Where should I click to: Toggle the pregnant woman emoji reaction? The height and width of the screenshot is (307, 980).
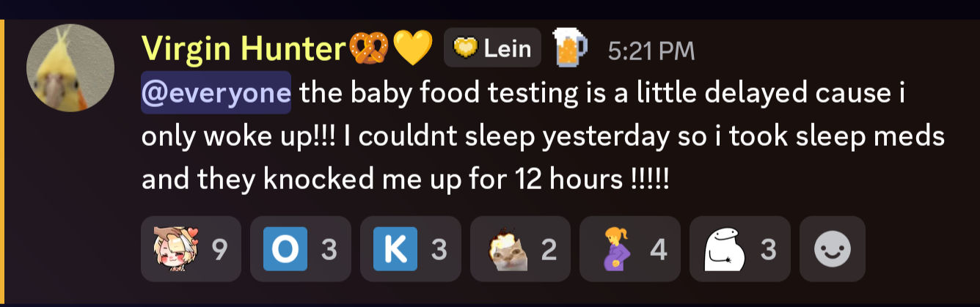(x=630, y=249)
